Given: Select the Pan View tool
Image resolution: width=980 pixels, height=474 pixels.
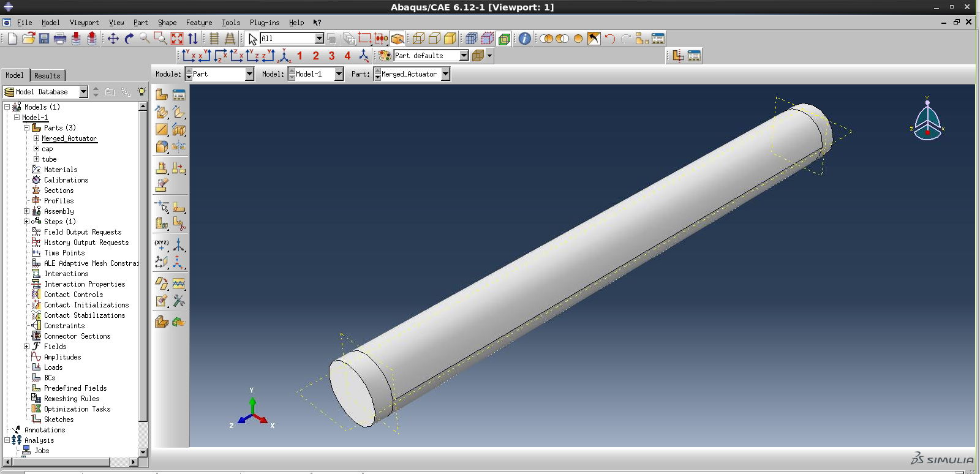Looking at the screenshot, I should tap(113, 39).
